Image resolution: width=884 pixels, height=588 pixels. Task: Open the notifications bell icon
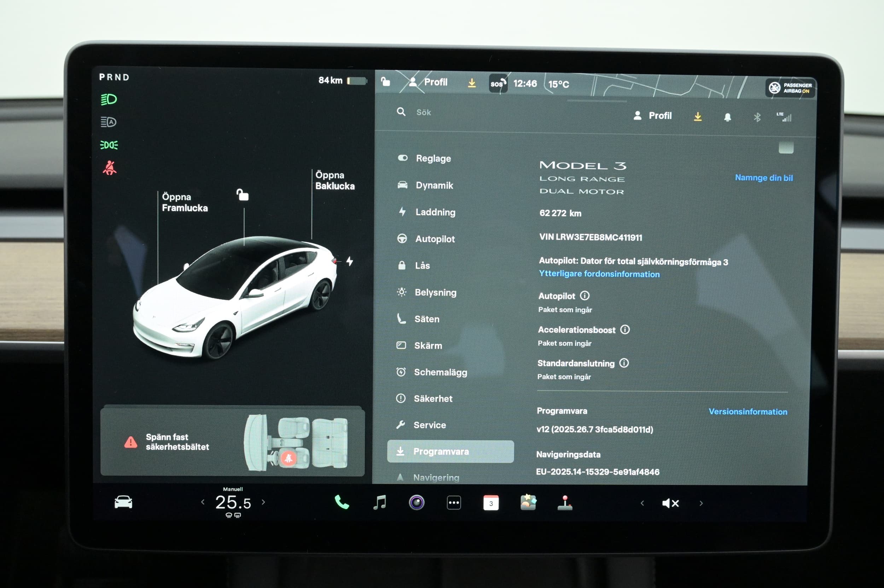pos(727,117)
